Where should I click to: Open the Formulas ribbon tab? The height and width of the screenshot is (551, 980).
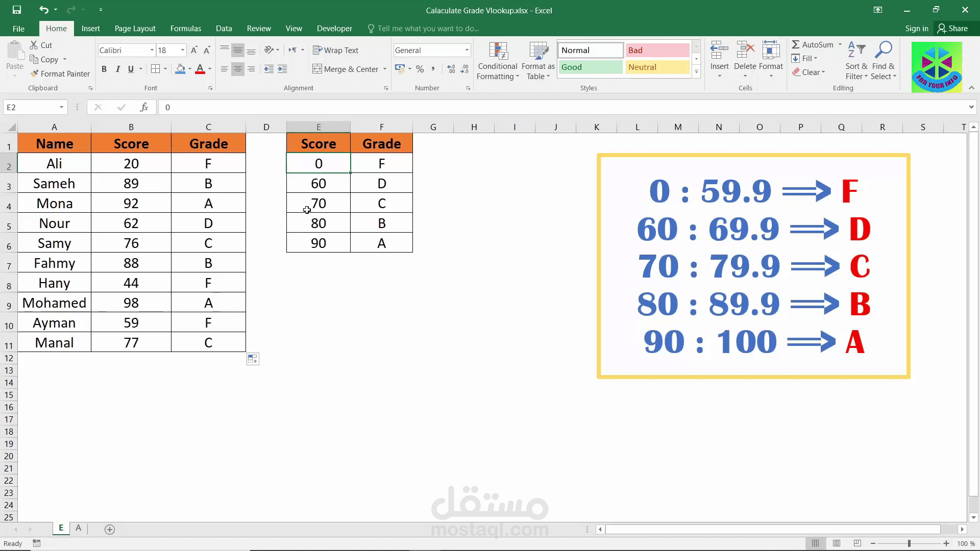tap(185, 29)
